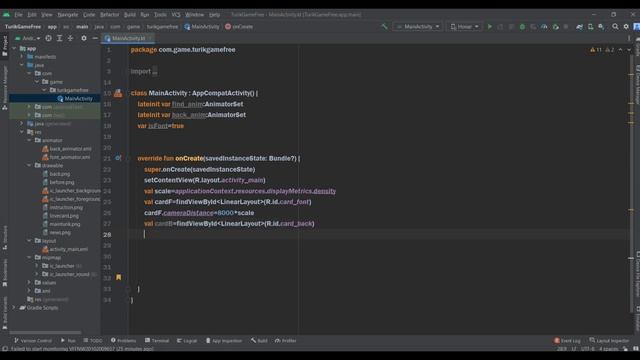Click the turikgamefree breadcrumb in navigation bar
Viewport: 640px width, 360px height.
[162, 27]
